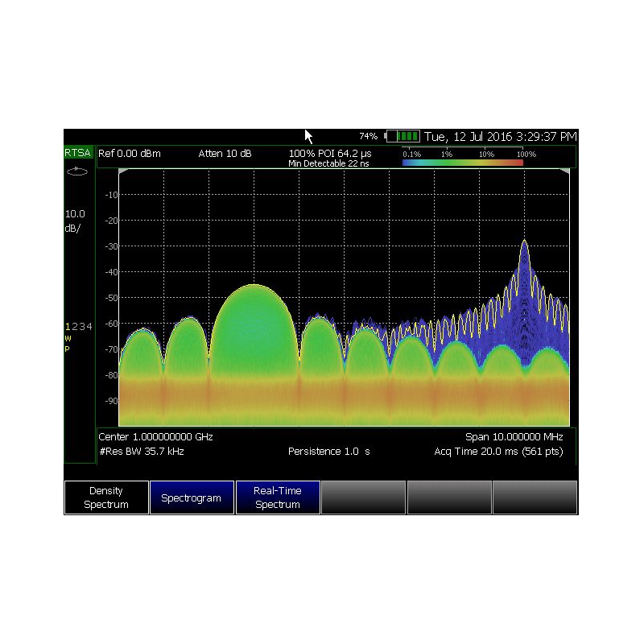Click the Min Detectable 22 ns text

click(x=328, y=163)
